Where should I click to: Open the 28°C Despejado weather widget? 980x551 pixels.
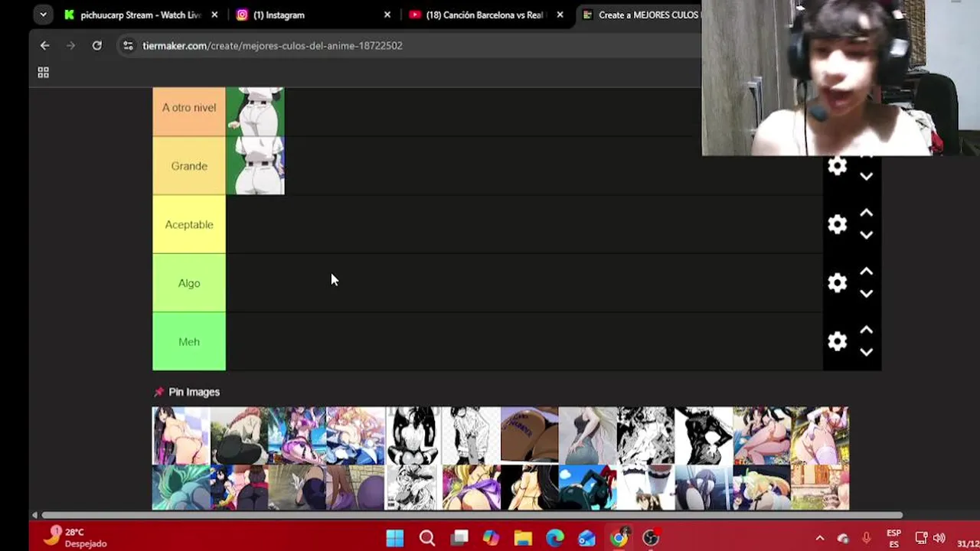(75, 537)
